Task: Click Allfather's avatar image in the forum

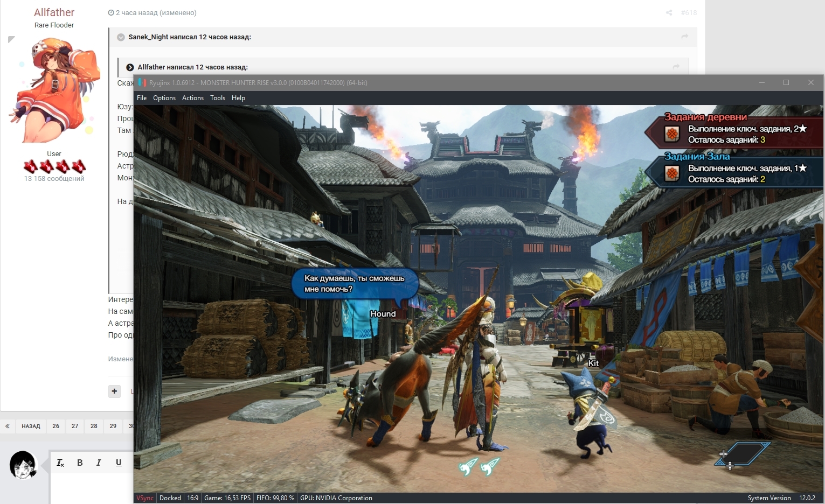Action: tap(54, 90)
